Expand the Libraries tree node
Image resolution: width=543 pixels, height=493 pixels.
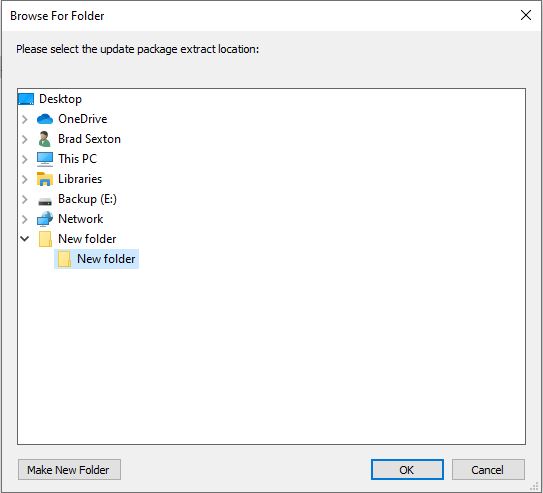click(x=25, y=179)
